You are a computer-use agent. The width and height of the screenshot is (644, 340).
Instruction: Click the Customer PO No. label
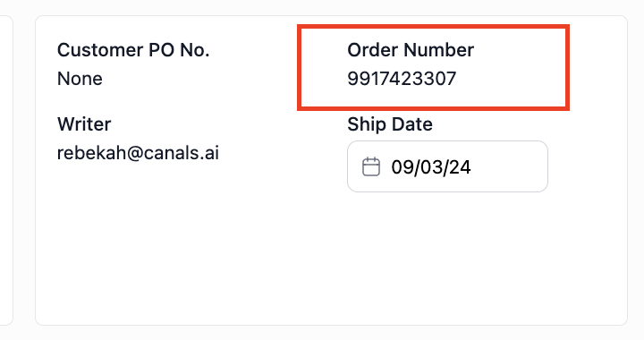(133, 50)
